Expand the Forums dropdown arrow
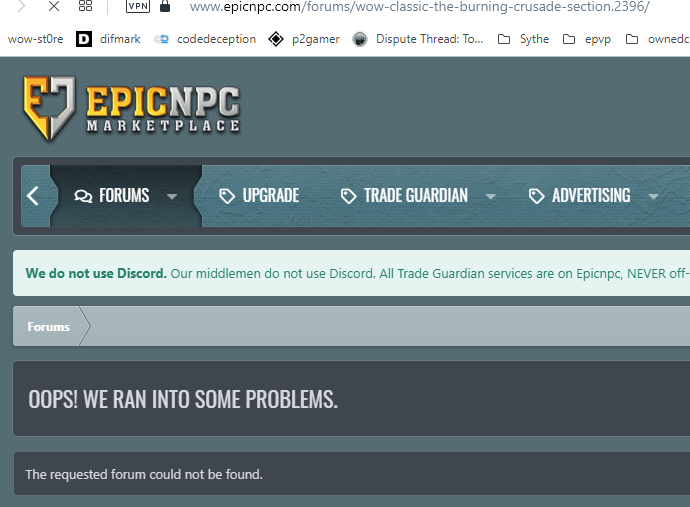 coord(172,197)
